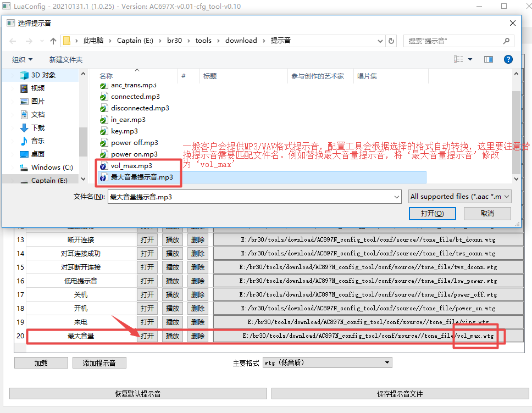This screenshot has width=532, height=413.
Task: Click 打开(O) to open the selected tone
Action: (x=432, y=213)
